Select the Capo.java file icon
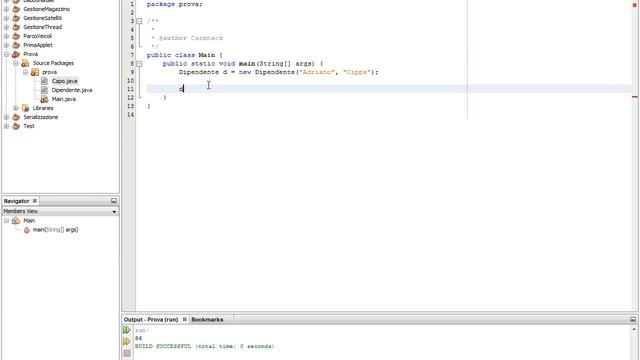 click(x=44, y=81)
